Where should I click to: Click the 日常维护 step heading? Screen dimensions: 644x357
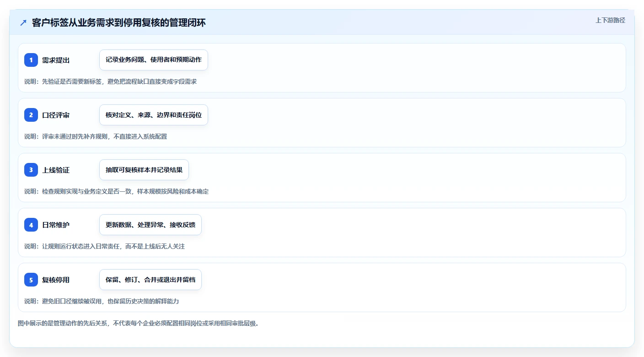(56, 225)
